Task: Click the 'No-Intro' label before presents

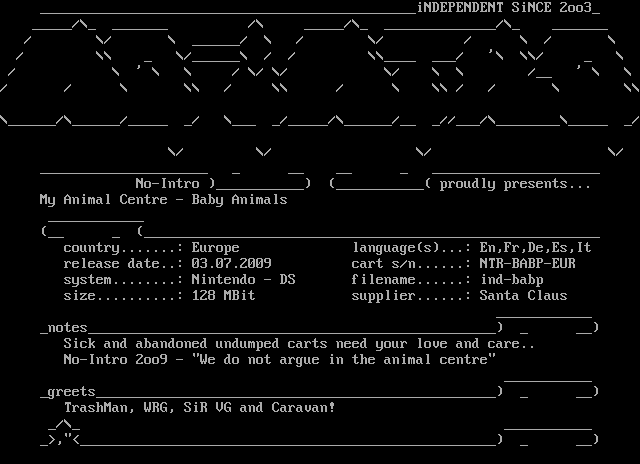Action: click(167, 184)
